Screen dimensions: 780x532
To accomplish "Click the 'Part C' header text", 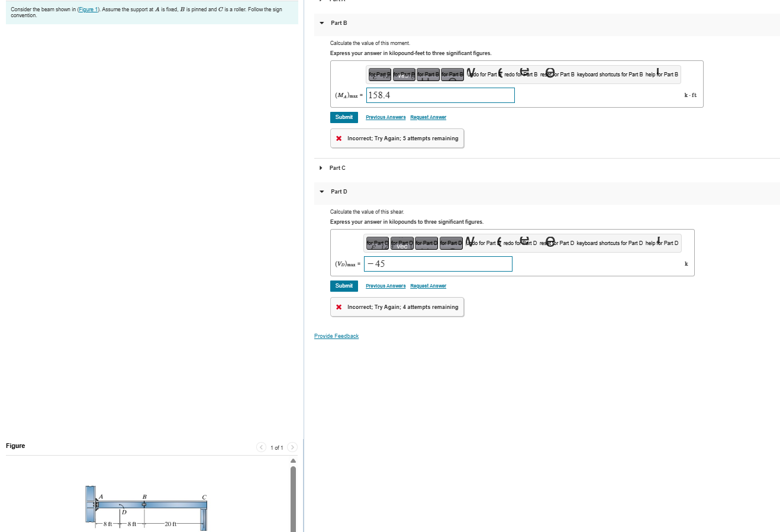I will click(x=337, y=168).
